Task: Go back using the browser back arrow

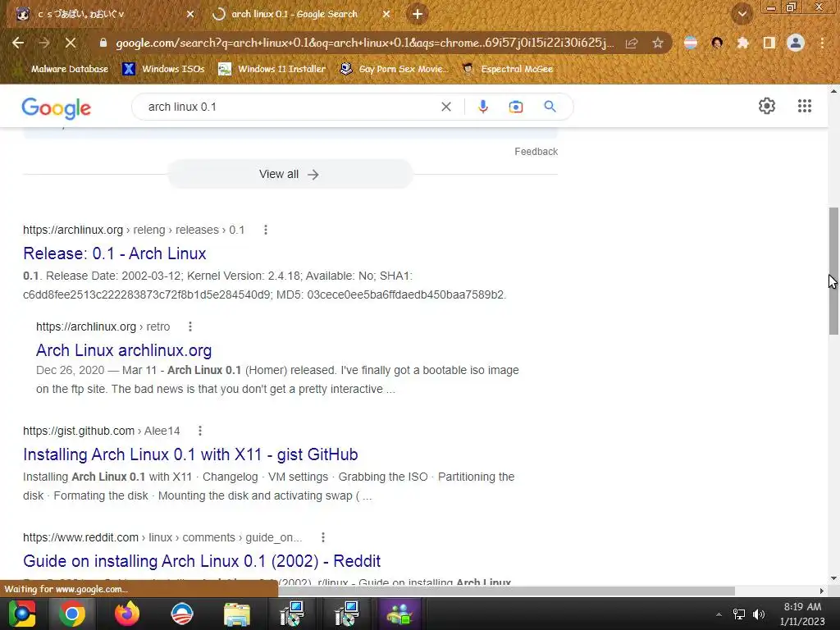Action: 18,43
